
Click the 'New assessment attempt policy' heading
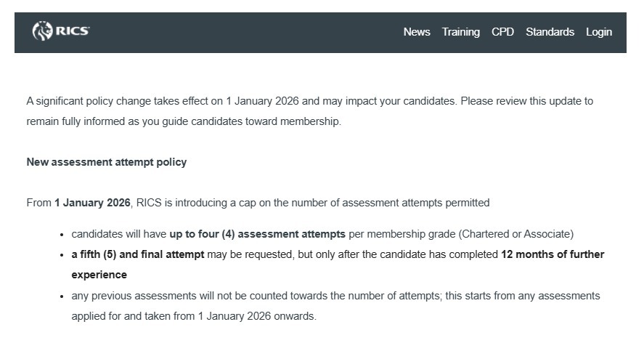point(107,162)
